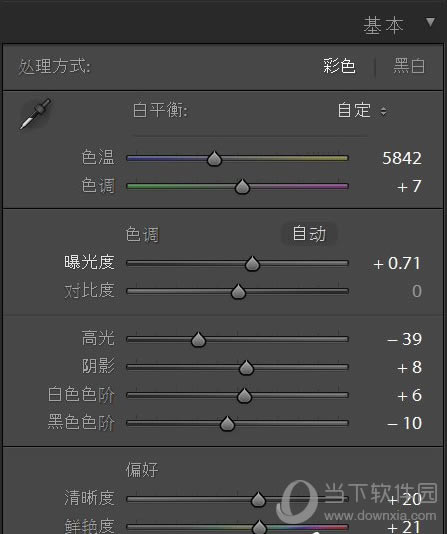Select the 高光 value field -39
Image resolution: width=447 pixels, height=534 pixels.
pos(404,339)
